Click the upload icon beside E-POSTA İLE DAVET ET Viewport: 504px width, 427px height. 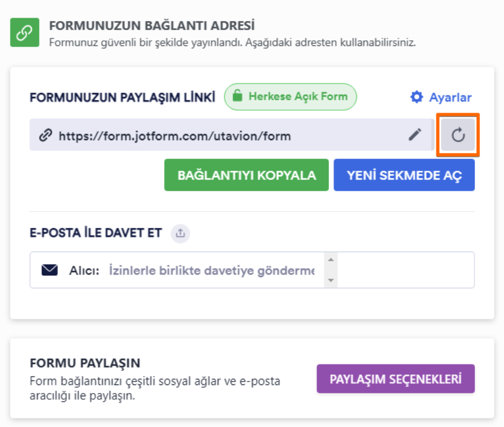pyautogui.click(x=180, y=233)
